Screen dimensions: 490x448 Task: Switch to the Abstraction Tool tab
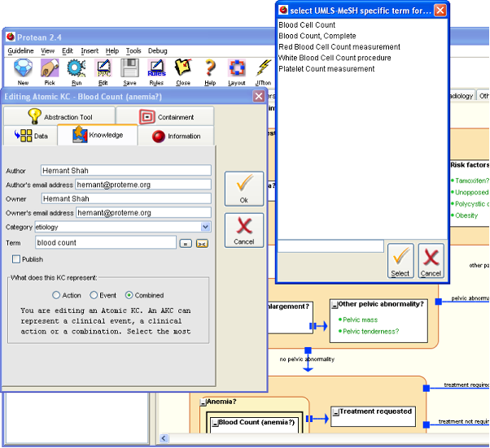59,117
